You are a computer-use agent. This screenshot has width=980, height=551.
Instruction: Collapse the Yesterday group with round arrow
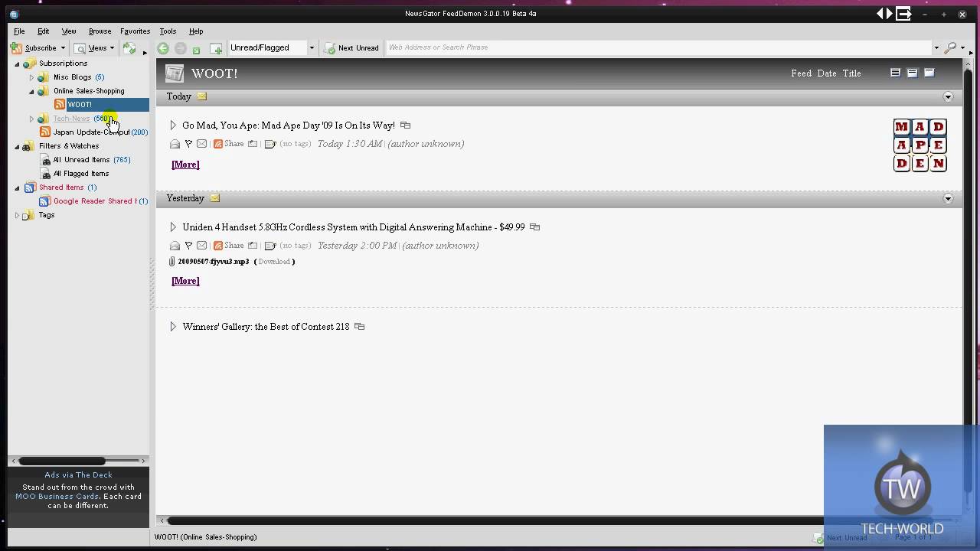click(x=948, y=198)
